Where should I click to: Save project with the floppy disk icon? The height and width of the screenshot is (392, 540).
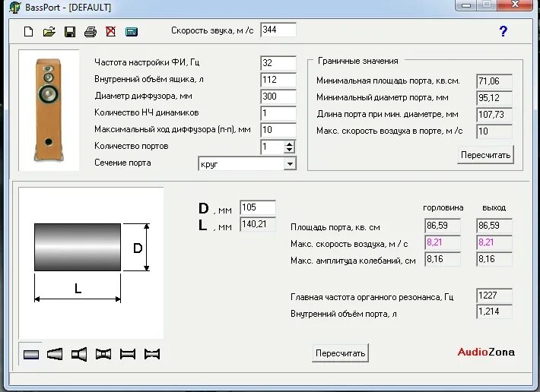click(70, 32)
